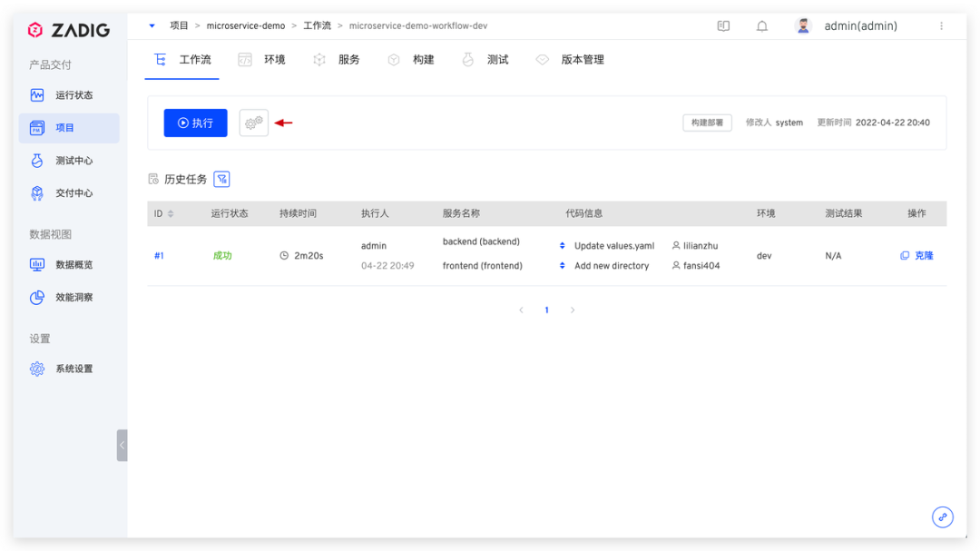Switch to the 测试 tab
980x551 pixels.
[485, 59]
